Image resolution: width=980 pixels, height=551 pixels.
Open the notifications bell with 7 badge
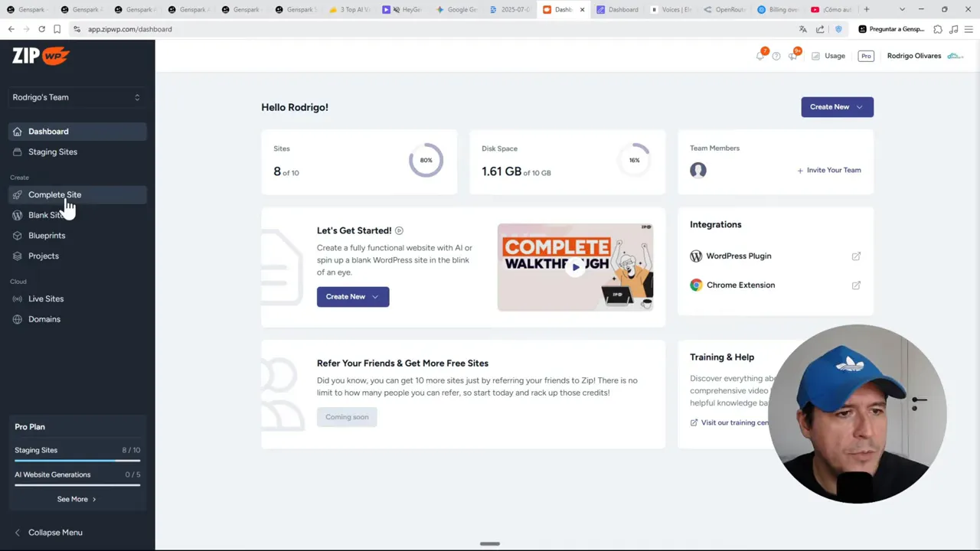point(759,56)
